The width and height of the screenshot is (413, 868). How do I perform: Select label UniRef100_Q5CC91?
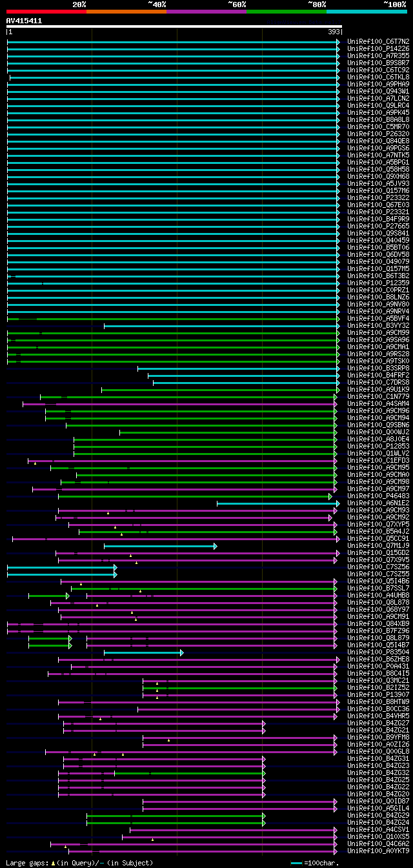click(378, 538)
